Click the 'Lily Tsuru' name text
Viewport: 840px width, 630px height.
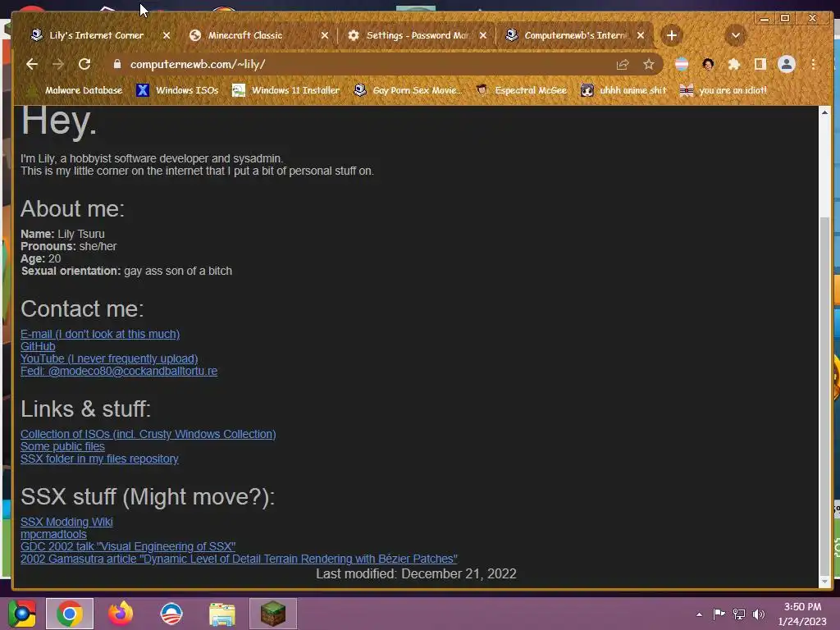(x=81, y=234)
